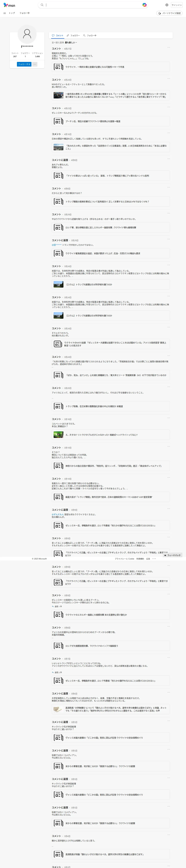Click news icon beside プーチン氏、現在の前線 article
This screenshot has width=186, height=868.
click(58, 121)
